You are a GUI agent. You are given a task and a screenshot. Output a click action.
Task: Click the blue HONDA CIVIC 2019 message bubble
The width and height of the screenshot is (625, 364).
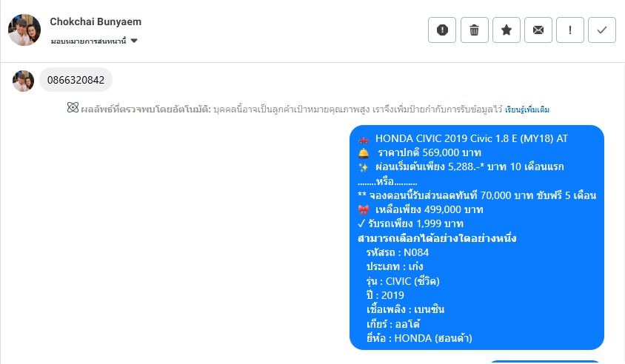coord(477,237)
